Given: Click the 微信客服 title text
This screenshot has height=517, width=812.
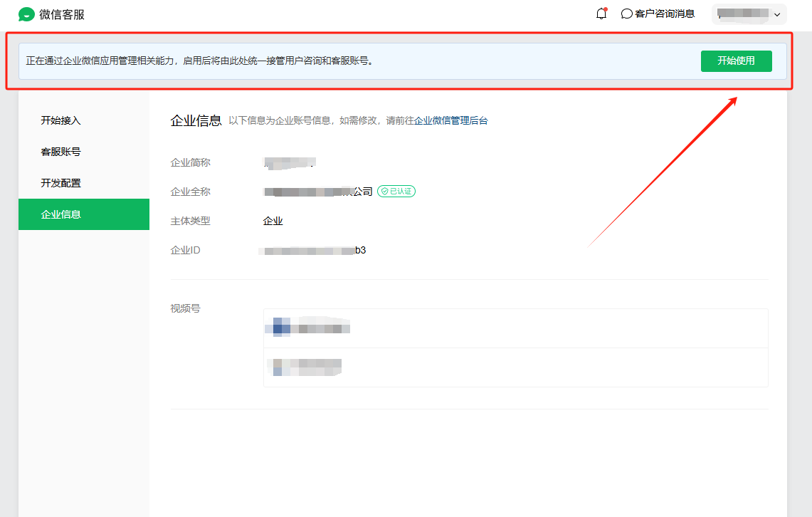Looking at the screenshot, I should [x=62, y=14].
